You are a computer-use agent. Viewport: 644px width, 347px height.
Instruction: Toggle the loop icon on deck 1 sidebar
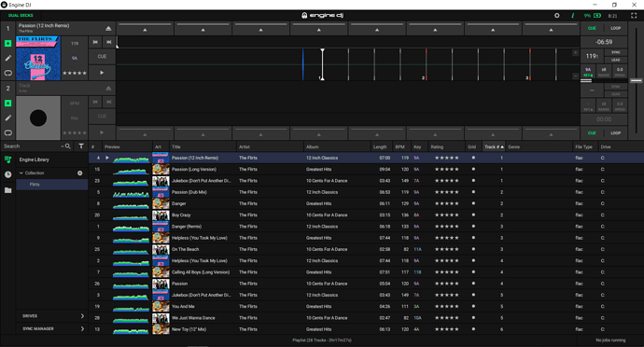(x=7, y=73)
